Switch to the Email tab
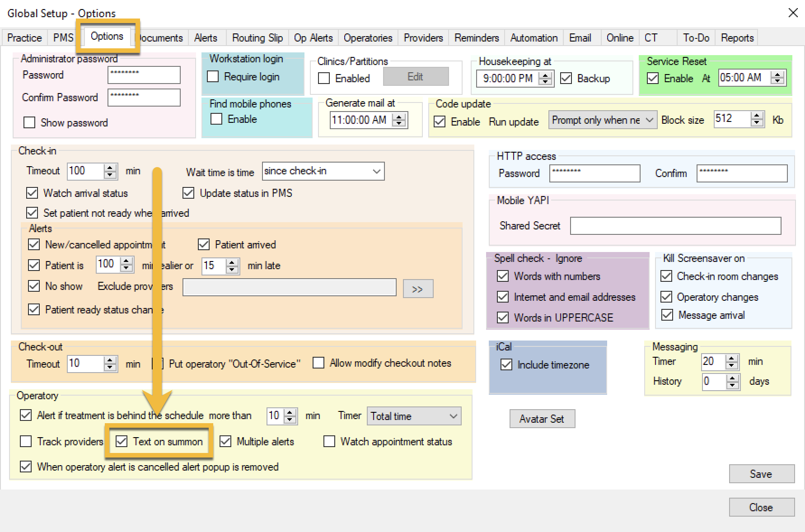The width and height of the screenshot is (805, 532). click(x=580, y=38)
